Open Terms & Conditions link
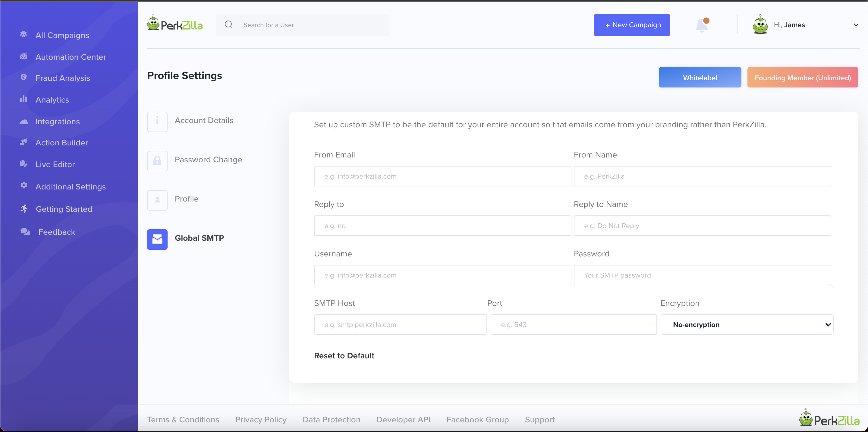Viewport: 868px width, 432px height. tap(183, 420)
